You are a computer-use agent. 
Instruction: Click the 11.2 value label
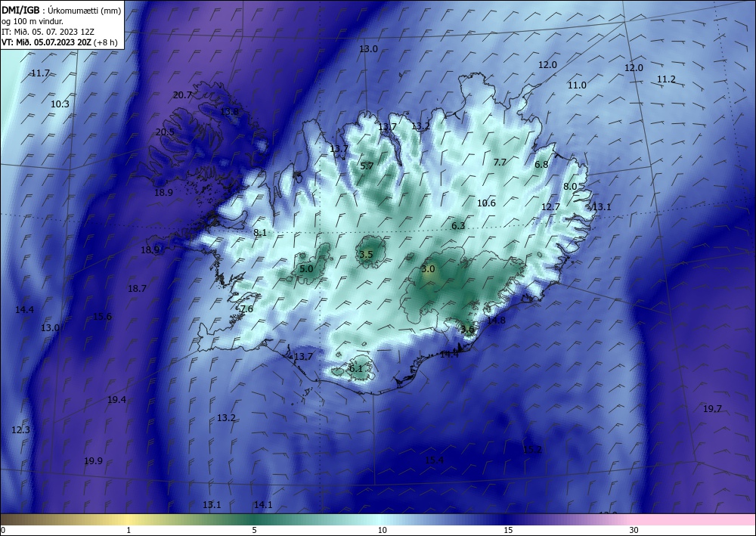click(666, 79)
